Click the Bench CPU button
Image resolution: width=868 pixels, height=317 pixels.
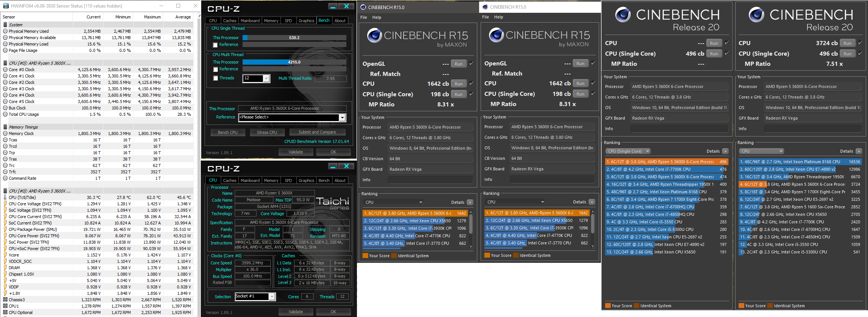tap(228, 132)
